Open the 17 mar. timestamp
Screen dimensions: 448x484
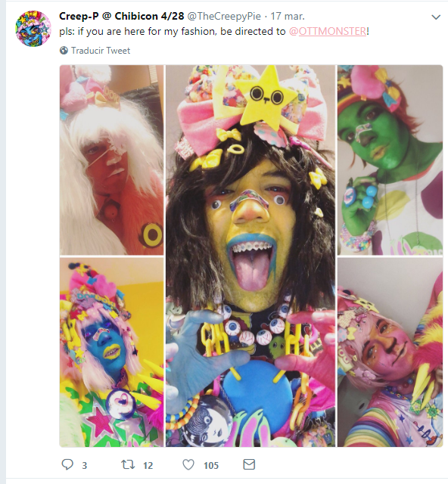point(288,17)
